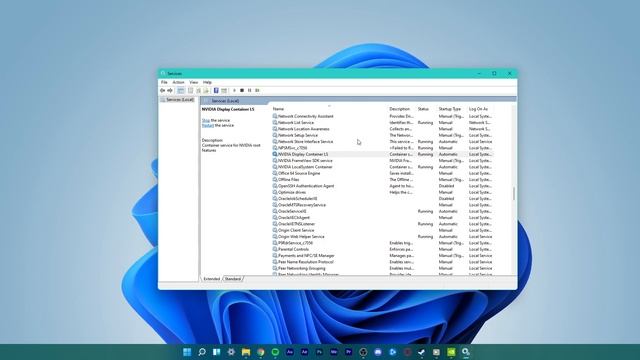Click the Refresh toolbar icon
Viewport: 640px width, 360px height.
point(198,90)
